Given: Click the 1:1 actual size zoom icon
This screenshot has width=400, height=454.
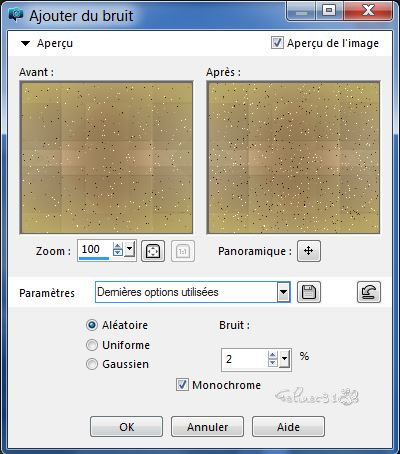Looking at the screenshot, I should (183, 251).
